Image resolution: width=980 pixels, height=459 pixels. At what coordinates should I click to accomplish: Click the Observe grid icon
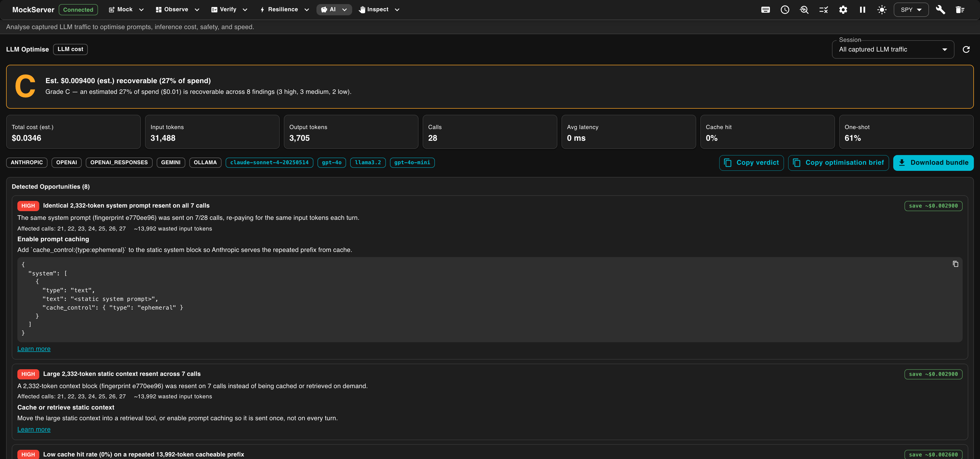pos(159,10)
